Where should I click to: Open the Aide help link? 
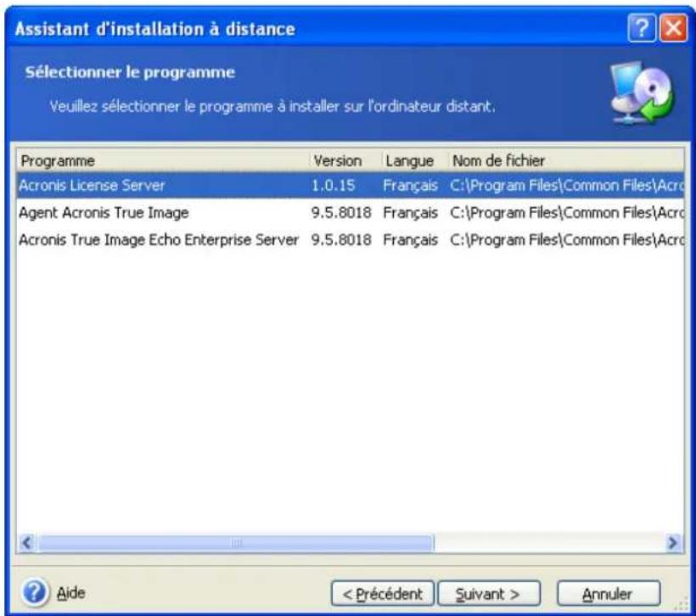point(71,593)
